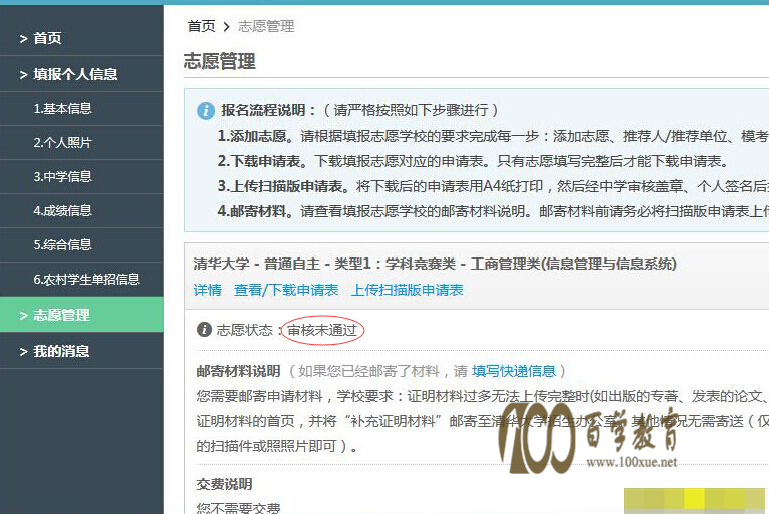The width and height of the screenshot is (769, 514).
Task: Click the dark info icon beside 志愿状态
Action: tap(204, 330)
